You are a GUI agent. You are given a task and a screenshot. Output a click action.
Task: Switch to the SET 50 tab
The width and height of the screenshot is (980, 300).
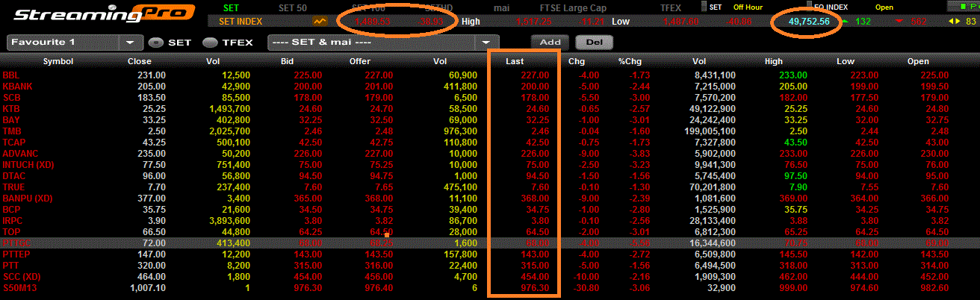(x=292, y=7)
